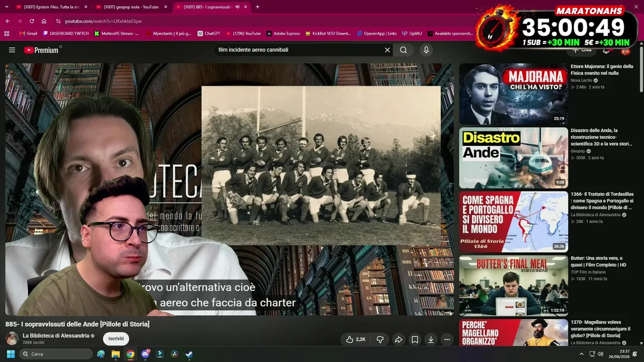Open more actions three-dot menu
The width and height of the screenshot is (644, 362).
pos(447,339)
